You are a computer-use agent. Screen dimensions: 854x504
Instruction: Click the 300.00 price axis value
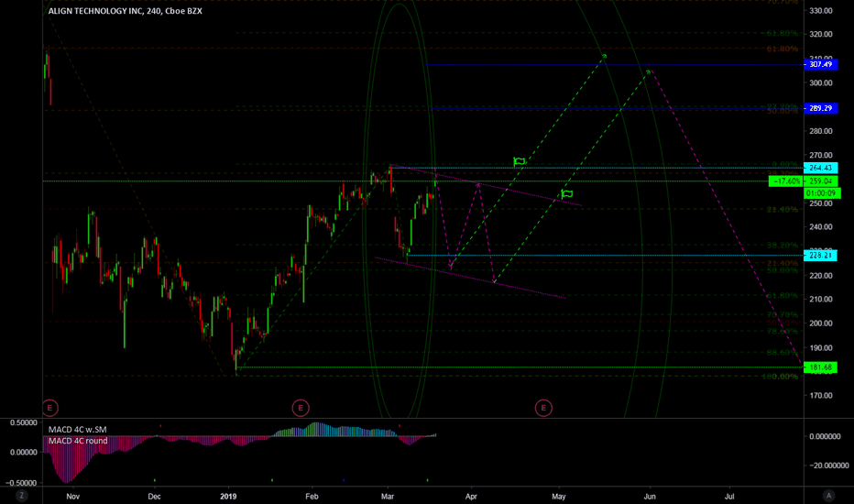[821, 83]
